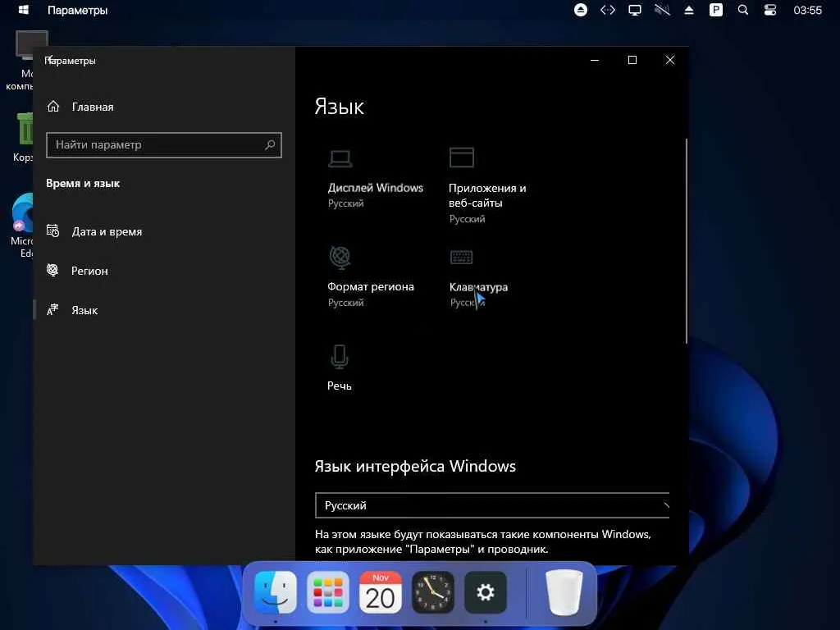Open the Речь speech tile
840x630 pixels.
pyautogui.click(x=340, y=368)
